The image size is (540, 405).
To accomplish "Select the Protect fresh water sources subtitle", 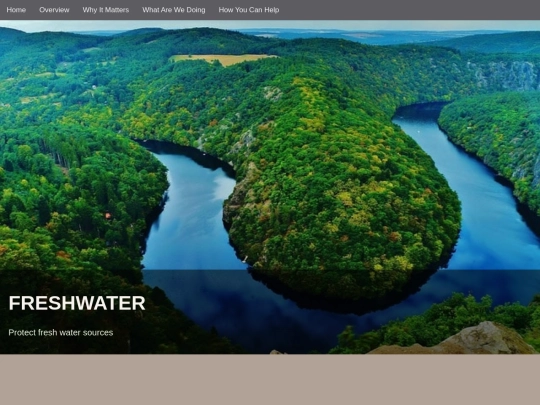I will (x=61, y=333).
